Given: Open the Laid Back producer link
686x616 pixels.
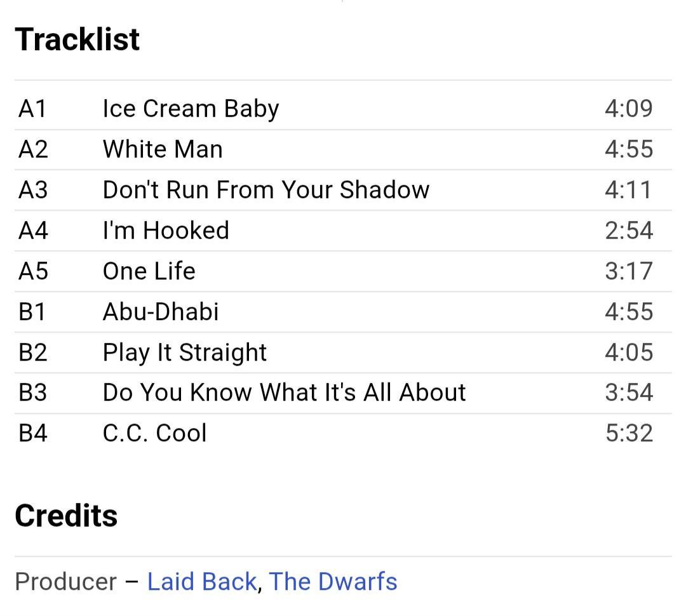Looking at the screenshot, I should [x=201, y=582].
